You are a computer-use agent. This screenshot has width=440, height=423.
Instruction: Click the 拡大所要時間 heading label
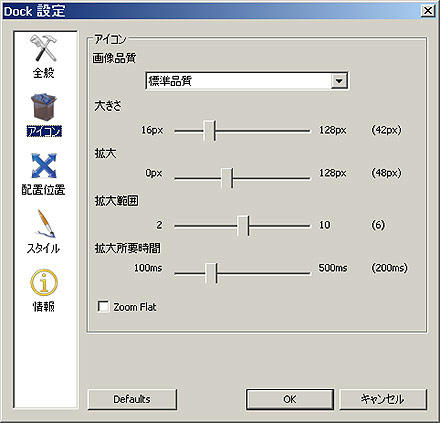coord(128,248)
